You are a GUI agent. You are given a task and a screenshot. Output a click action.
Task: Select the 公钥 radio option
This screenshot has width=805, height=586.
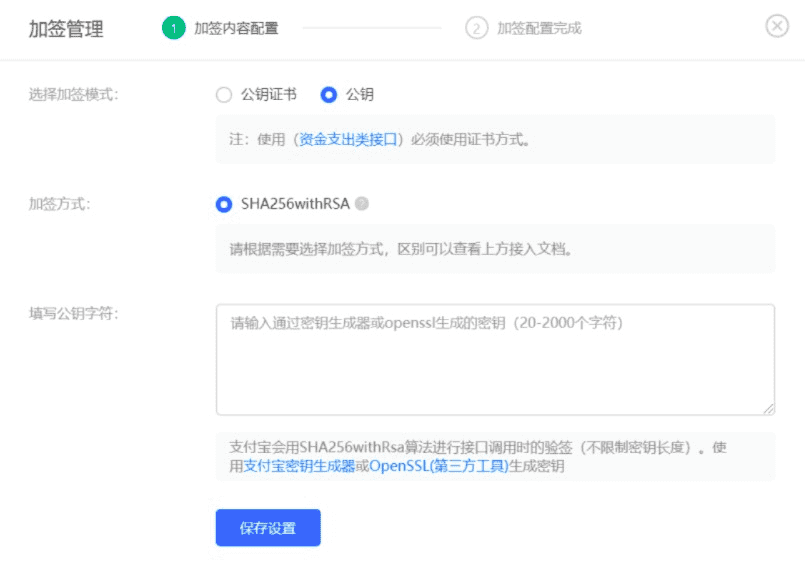[329, 94]
